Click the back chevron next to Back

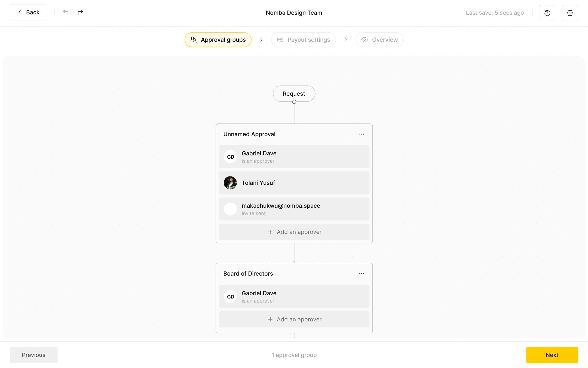19,12
